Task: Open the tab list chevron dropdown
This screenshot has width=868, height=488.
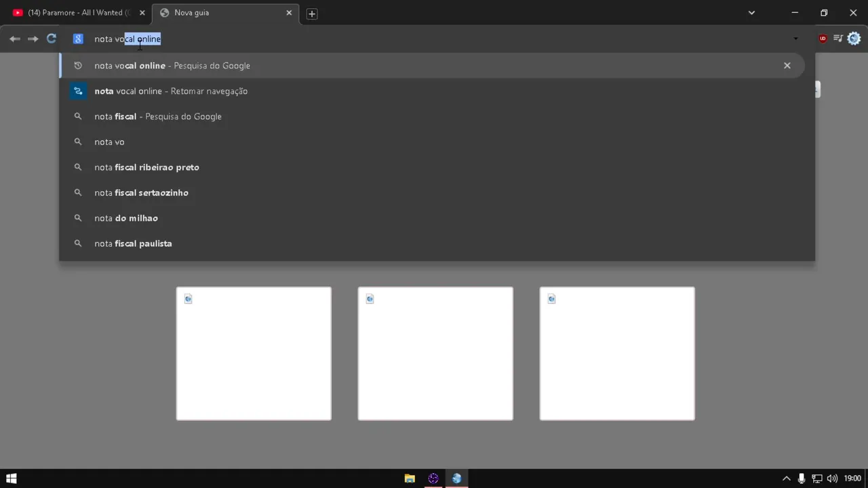Action: (751, 13)
